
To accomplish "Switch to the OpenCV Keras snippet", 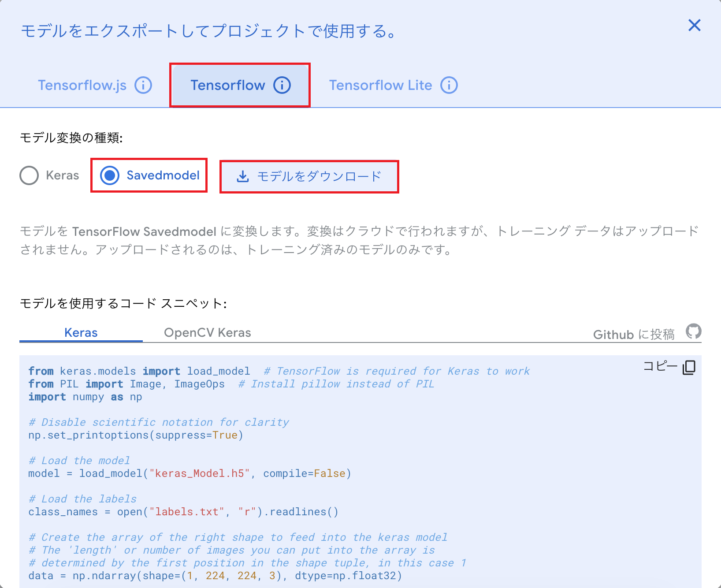I will click(x=207, y=333).
